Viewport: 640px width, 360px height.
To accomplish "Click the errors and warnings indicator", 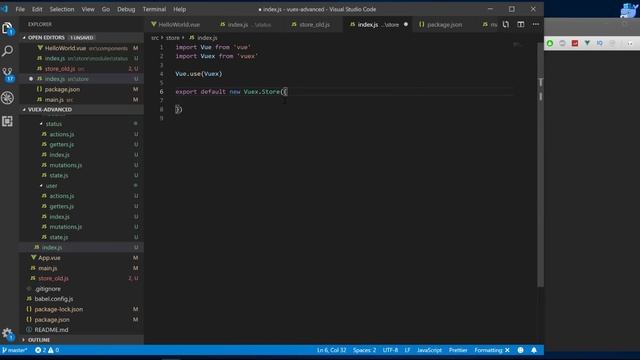I will (x=47, y=350).
